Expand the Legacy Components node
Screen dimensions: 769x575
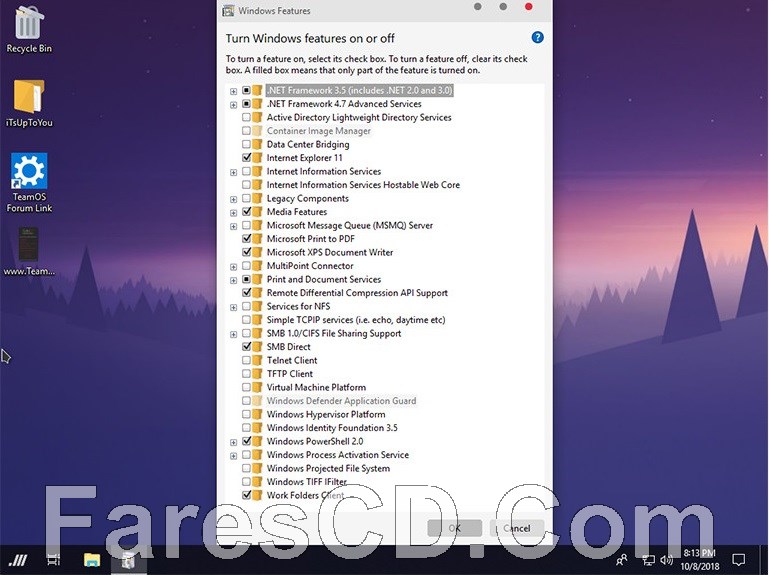(233, 199)
